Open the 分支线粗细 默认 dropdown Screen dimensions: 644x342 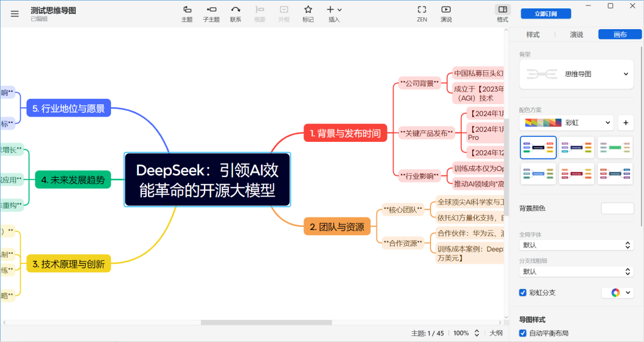pos(576,271)
